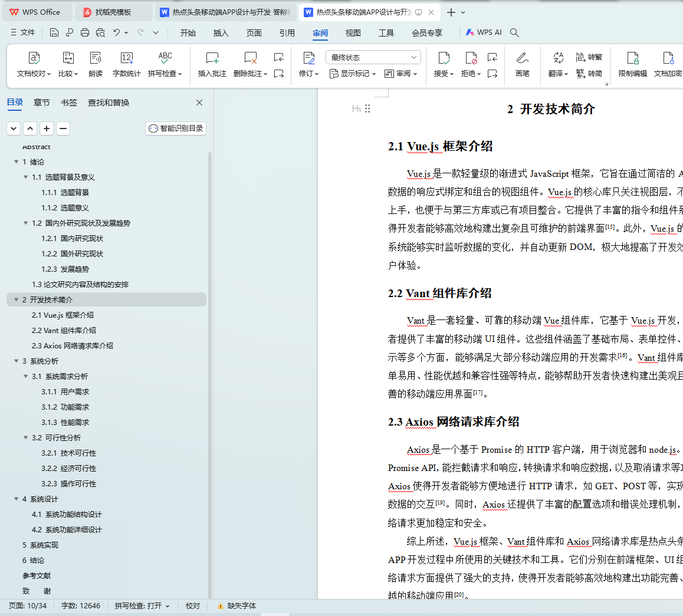The image size is (683, 616).
Task: Click 删除批注 to delete comment
Action: pyautogui.click(x=250, y=64)
